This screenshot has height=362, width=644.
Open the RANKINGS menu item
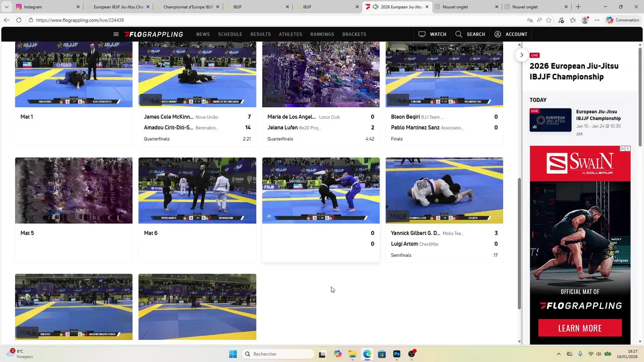tap(322, 34)
